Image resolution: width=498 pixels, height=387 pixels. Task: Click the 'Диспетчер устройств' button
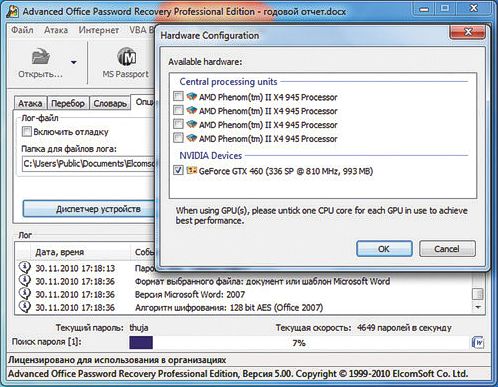[x=89, y=209]
